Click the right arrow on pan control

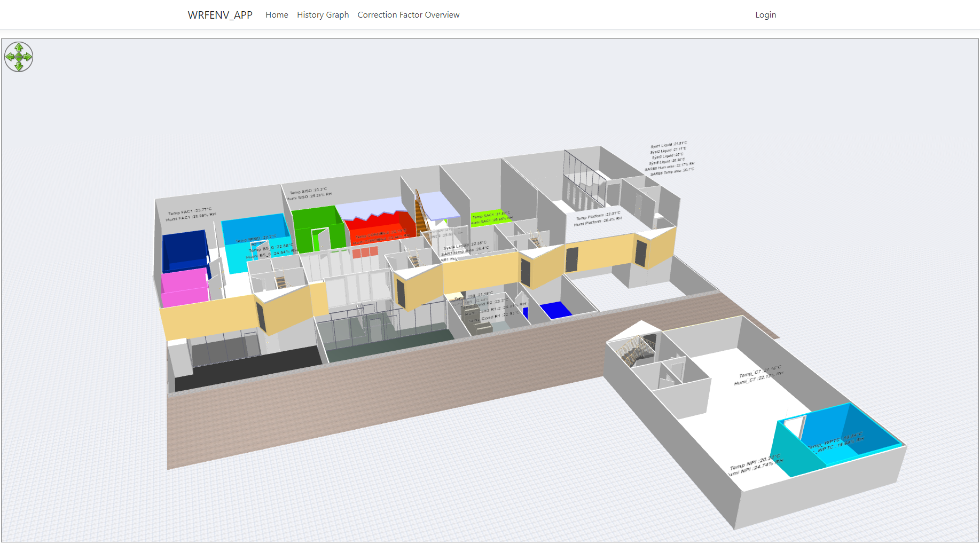pyautogui.click(x=28, y=57)
